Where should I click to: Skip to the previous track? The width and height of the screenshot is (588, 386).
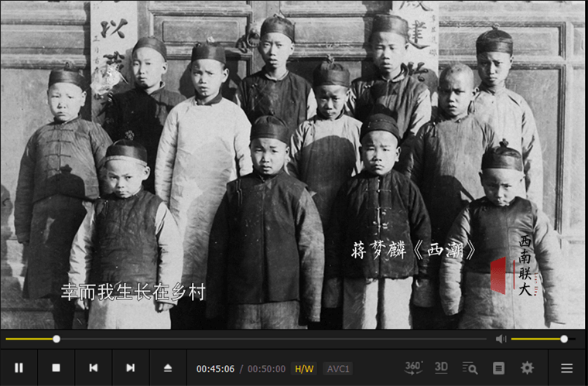[93, 368]
